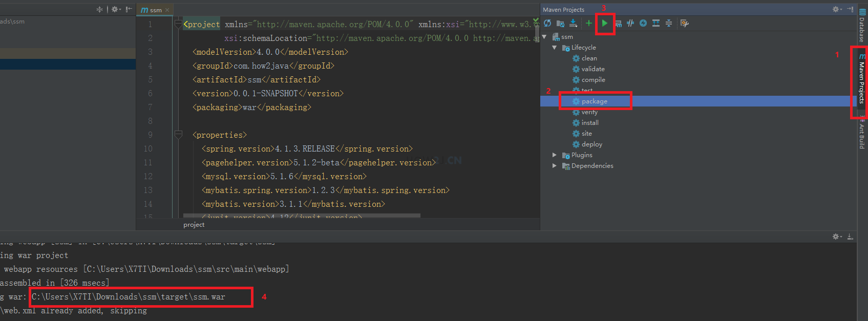This screenshot has height=321, width=868.
Task: Run Maven build with green play button
Action: (x=605, y=23)
